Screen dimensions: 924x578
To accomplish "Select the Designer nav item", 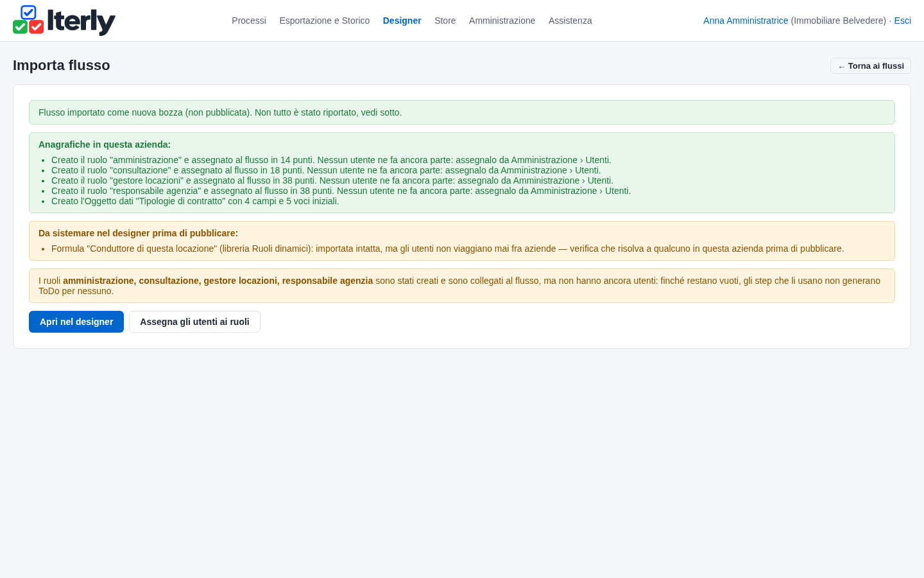I will pos(402,21).
